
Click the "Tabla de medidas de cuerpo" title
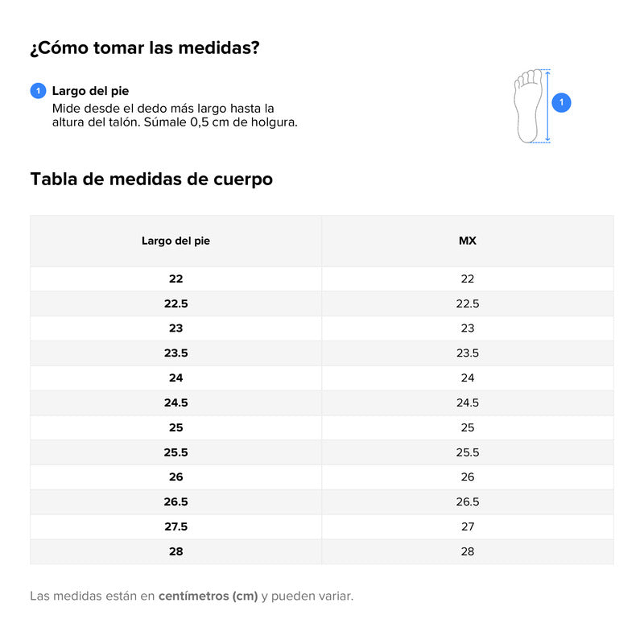click(x=151, y=180)
